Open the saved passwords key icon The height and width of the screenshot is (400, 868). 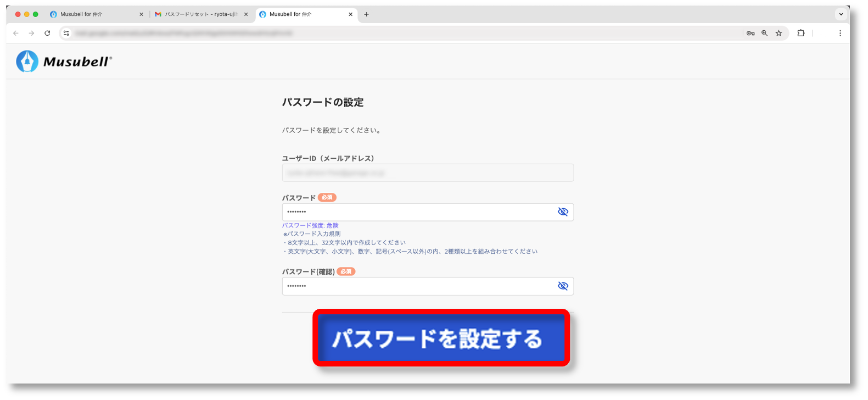click(x=750, y=33)
